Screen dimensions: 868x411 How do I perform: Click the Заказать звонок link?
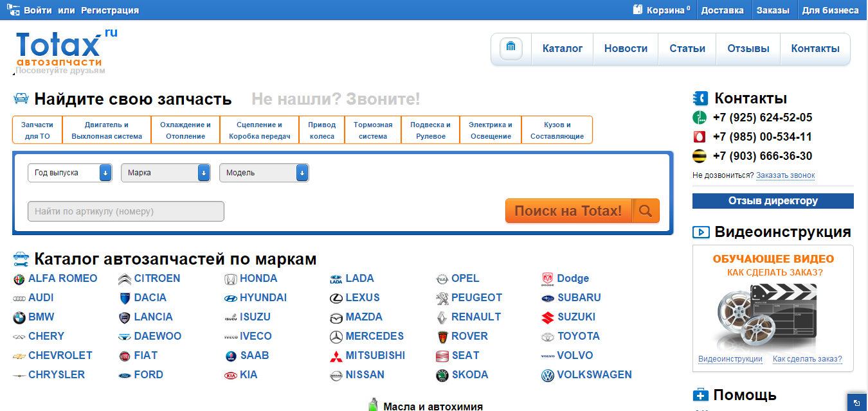785,175
